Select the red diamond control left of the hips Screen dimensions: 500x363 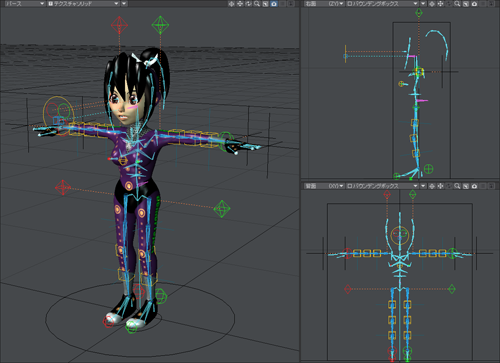pyautogui.click(x=63, y=187)
